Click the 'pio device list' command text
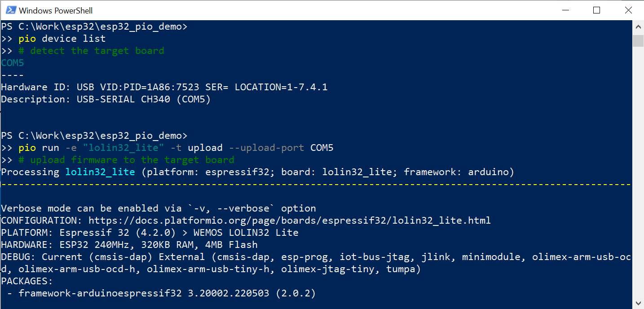 (x=62, y=38)
